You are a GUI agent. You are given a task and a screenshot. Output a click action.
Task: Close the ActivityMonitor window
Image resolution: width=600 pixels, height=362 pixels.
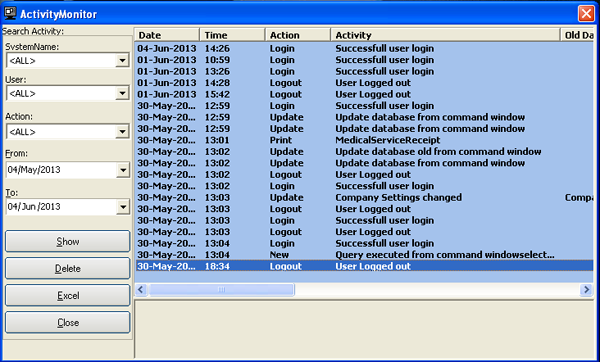[x=586, y=13]
